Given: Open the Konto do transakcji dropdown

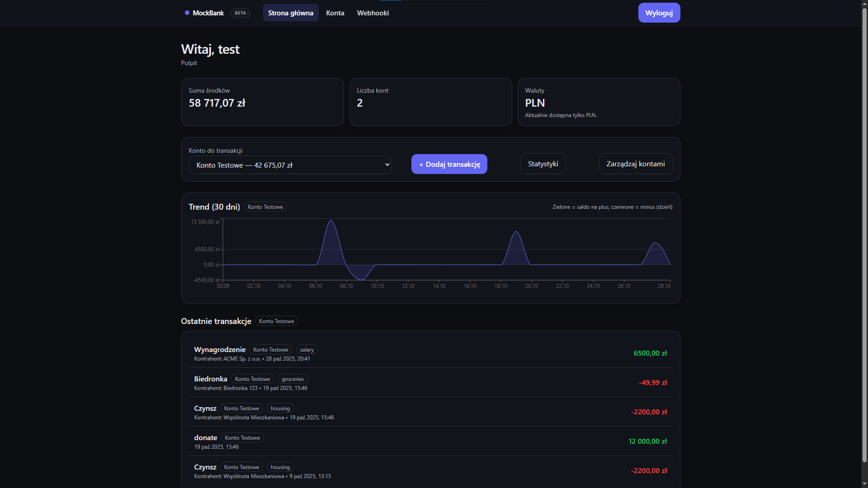Looking at the screenshot, I should [290, 165].
